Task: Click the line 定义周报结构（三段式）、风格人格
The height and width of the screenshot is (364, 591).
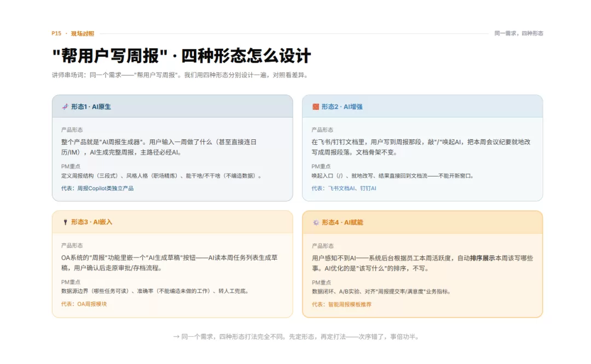Action: (161, 176)
